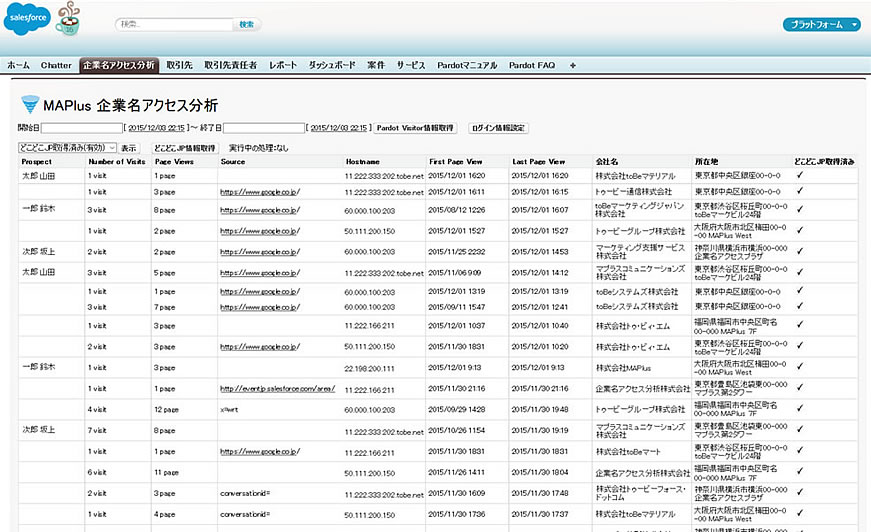
Task: Click the どこどこJP取得済み column header
Action: pos(824,162)
